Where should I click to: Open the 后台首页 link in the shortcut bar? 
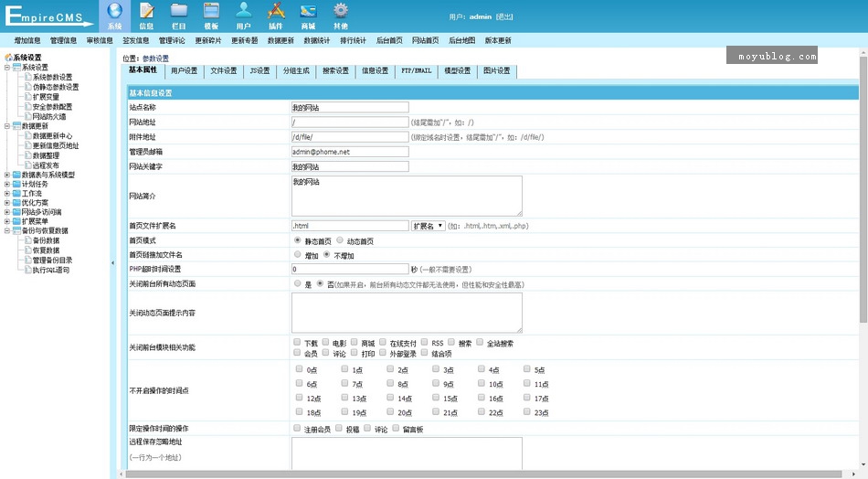[x=389, y=40]
